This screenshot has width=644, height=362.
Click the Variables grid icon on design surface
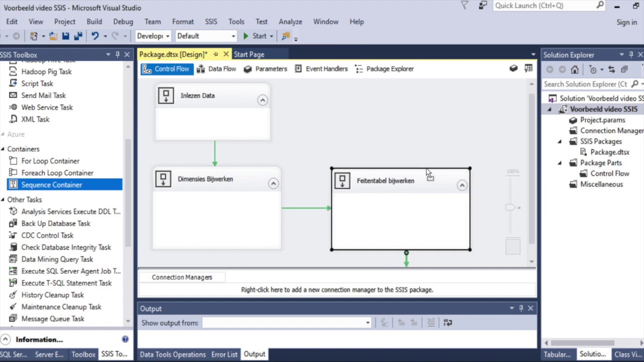pyautogui.click(x=528, y=68)
